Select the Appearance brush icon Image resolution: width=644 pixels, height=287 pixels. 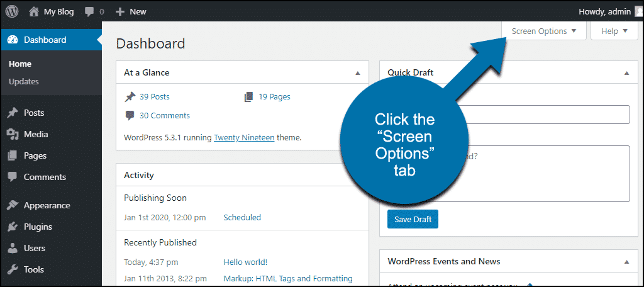pos(12,205)
